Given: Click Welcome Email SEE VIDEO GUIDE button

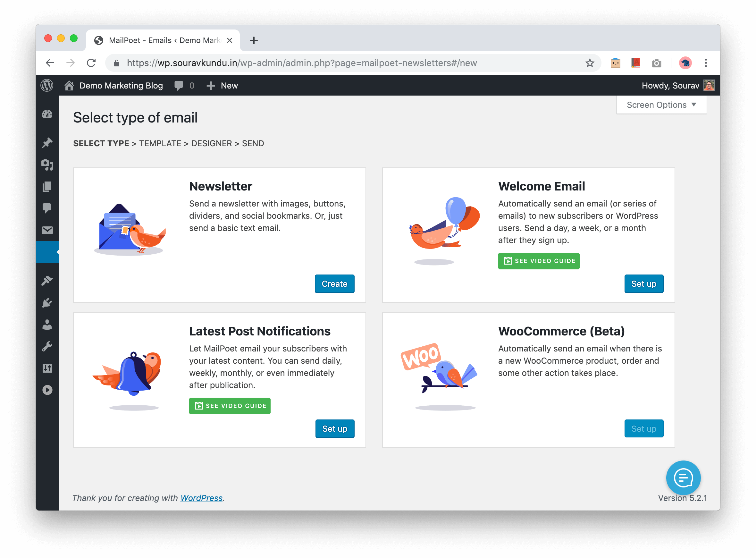Looking at the screenshot, I should coord(538,261).
